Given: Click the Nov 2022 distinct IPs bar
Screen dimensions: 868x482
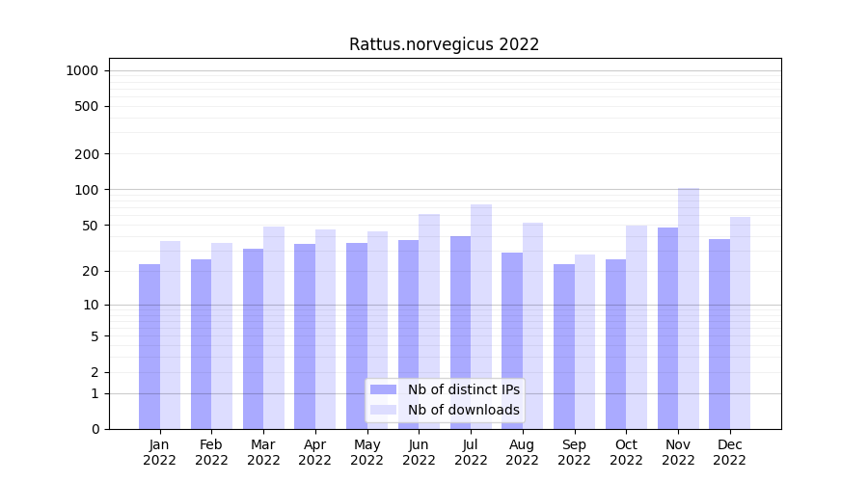Looking at the screenshot, I should (x=667, y=328).
